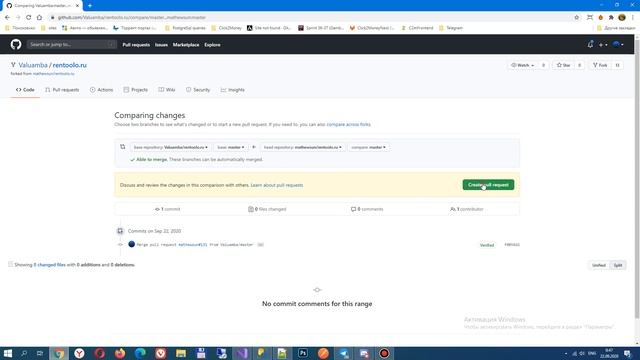
Task: Expand the base repository dropdown
Action: tap(171, 147)
